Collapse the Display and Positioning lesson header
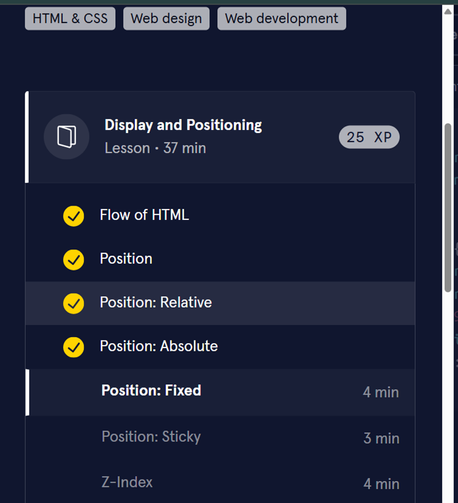The image size is (458, 503). [220, 137]
